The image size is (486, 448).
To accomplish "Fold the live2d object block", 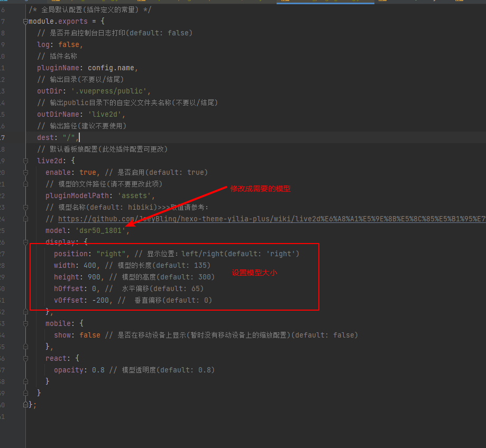I will [25, 161].
